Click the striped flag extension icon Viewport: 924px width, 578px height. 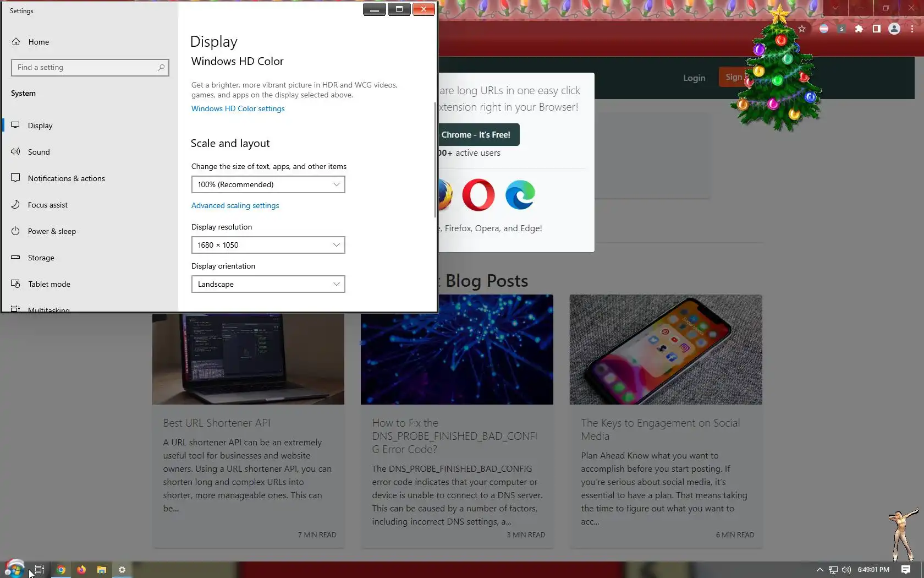pyautogui.click(x=823, y=29)
